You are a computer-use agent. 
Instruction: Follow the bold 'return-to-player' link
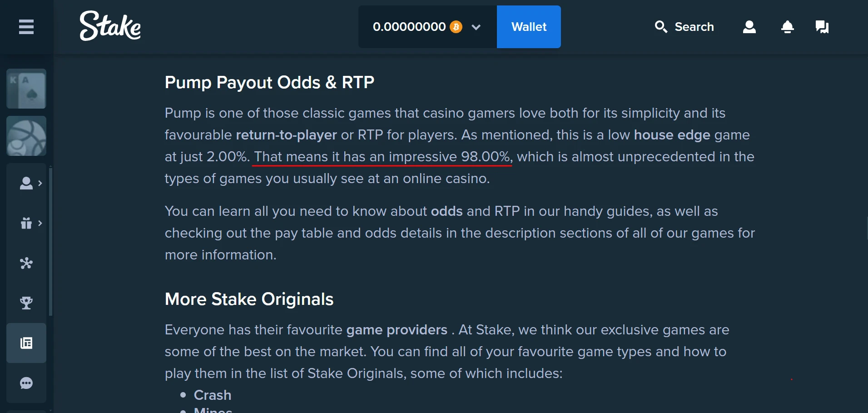click(x=286, y=135)
